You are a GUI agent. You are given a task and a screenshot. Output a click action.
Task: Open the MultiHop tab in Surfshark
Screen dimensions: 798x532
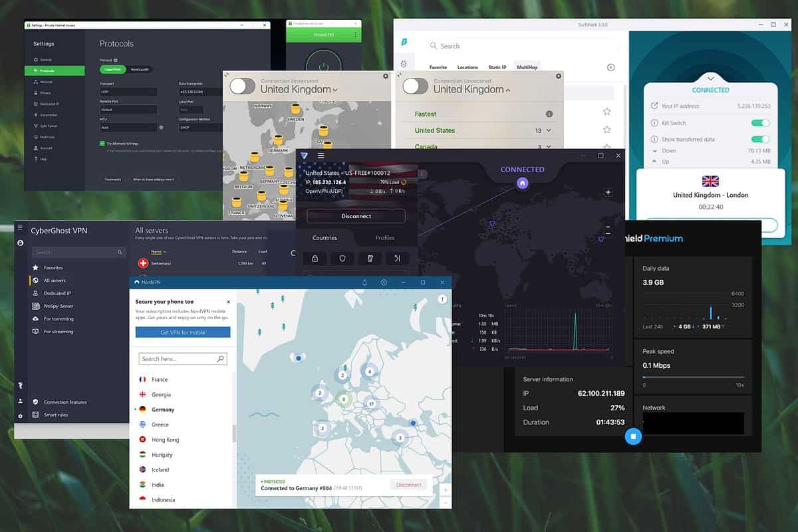click(527, 67)
